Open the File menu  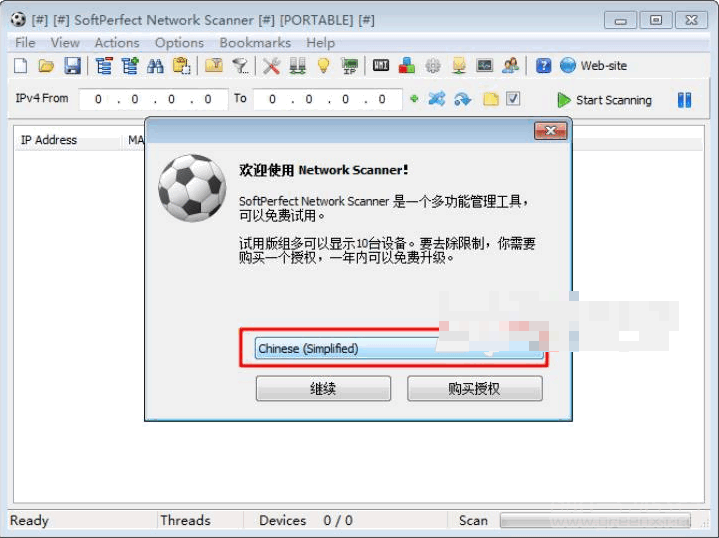pos(25,43)
